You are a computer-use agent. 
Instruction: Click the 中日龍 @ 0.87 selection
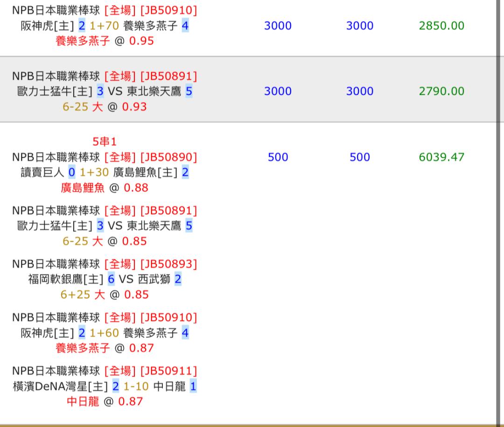point(105,401)
